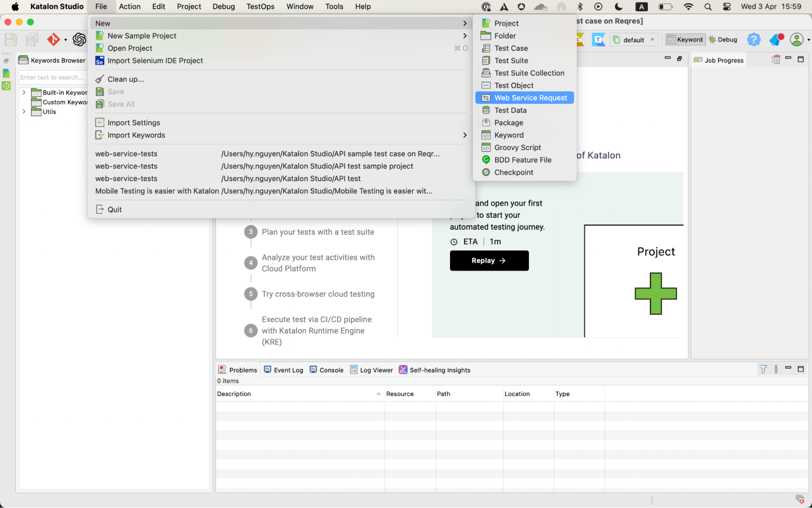Select Checkpoint from the New submenu

[x=524, y=172]
